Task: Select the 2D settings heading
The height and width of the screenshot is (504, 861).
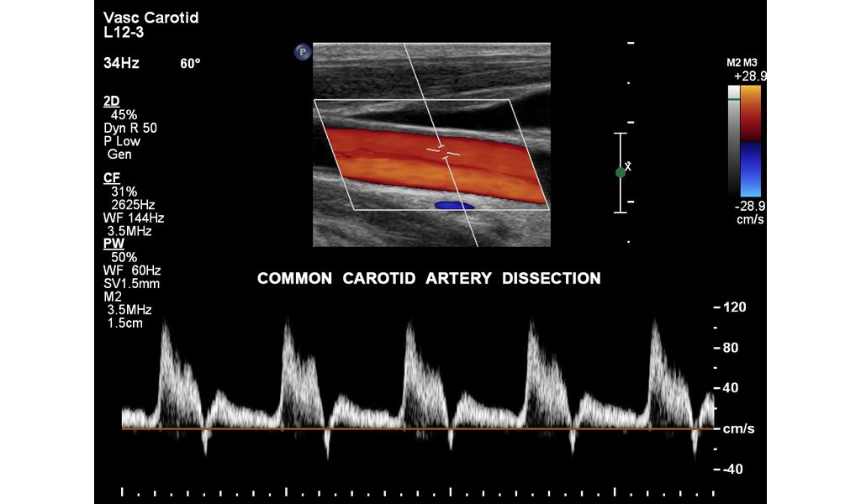Action: pos(112,102)
